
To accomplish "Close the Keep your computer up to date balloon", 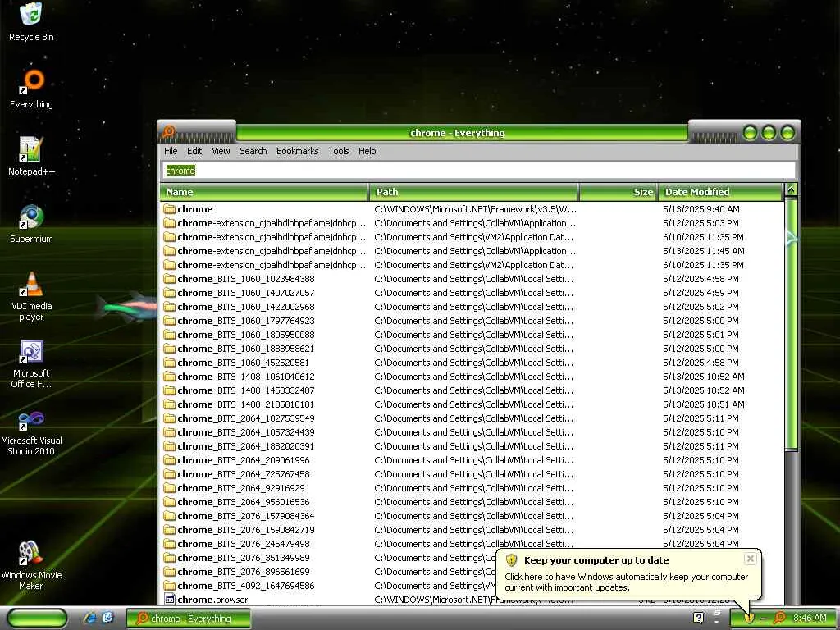I will click(x=750, y=559).
